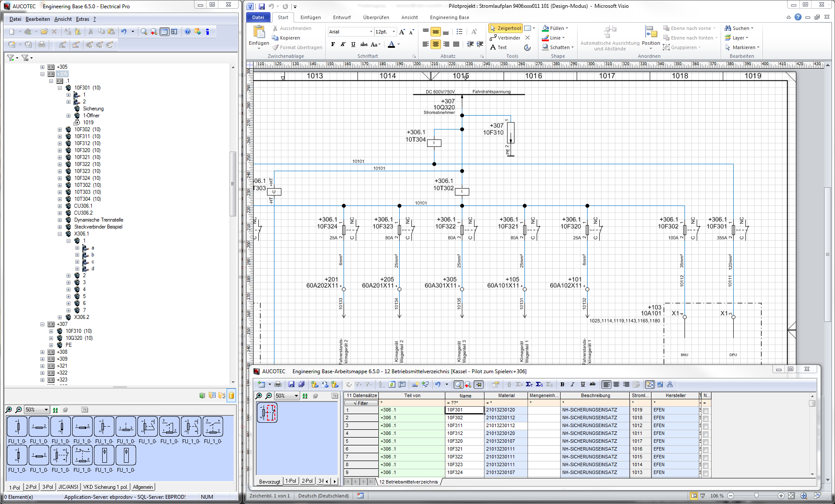Click the save icon in worksheet toolbar
835x504 pixels.
point(291,385)
